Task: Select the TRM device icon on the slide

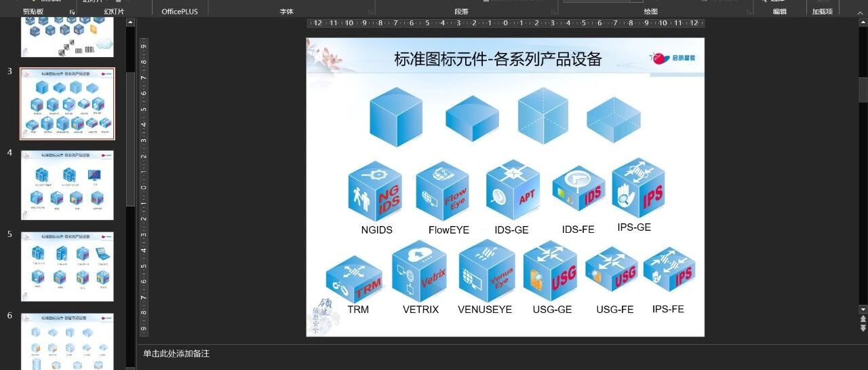Action: point(355,280)
